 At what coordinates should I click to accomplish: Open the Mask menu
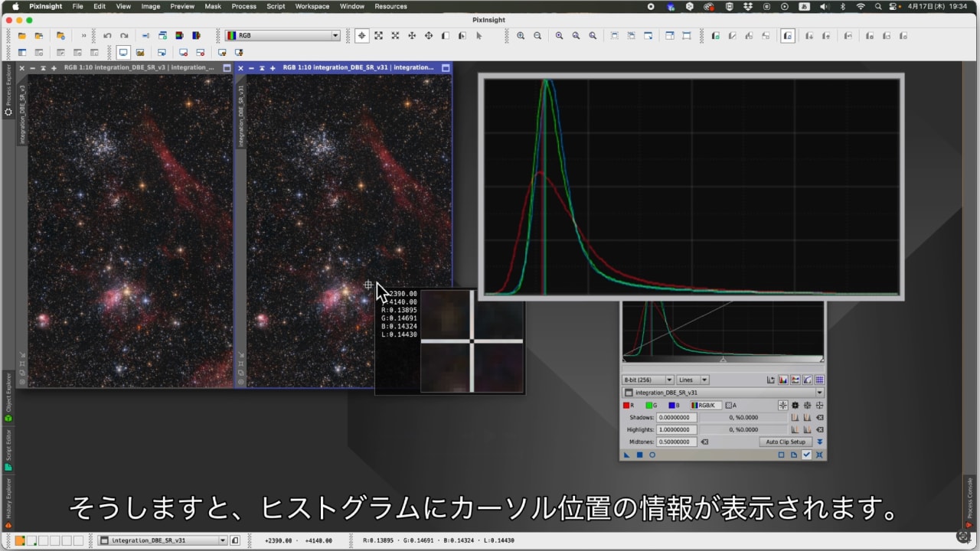[213, 6]
